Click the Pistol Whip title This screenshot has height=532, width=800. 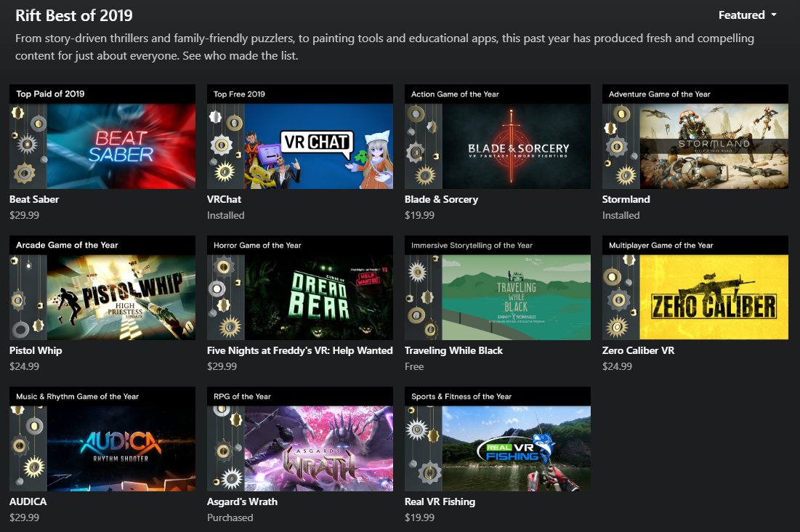coord(36,350)
